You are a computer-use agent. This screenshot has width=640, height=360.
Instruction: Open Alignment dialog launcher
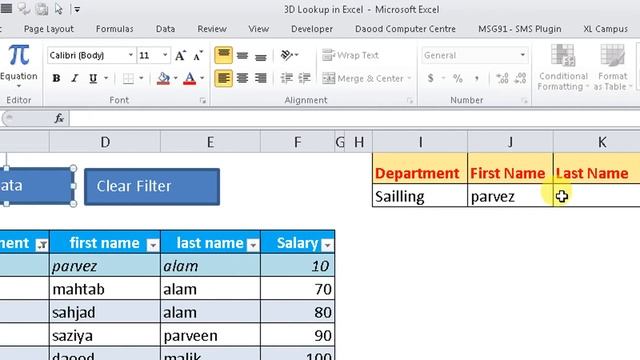pos(410,100)
